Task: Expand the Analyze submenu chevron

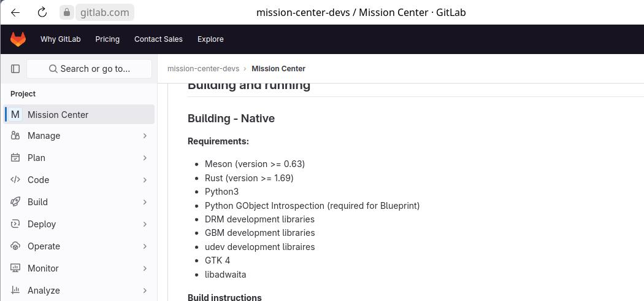Action: [x=145, y=291]
